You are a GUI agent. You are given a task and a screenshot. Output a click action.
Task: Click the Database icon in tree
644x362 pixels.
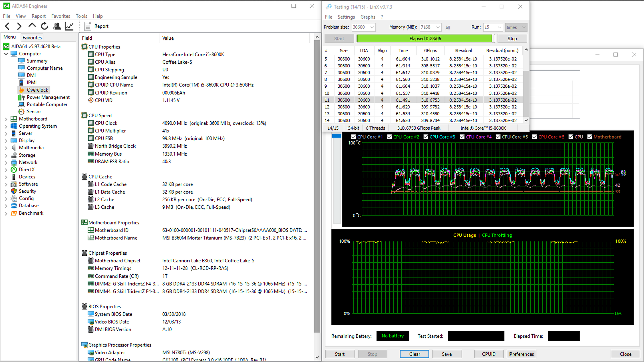click(14, 206)
